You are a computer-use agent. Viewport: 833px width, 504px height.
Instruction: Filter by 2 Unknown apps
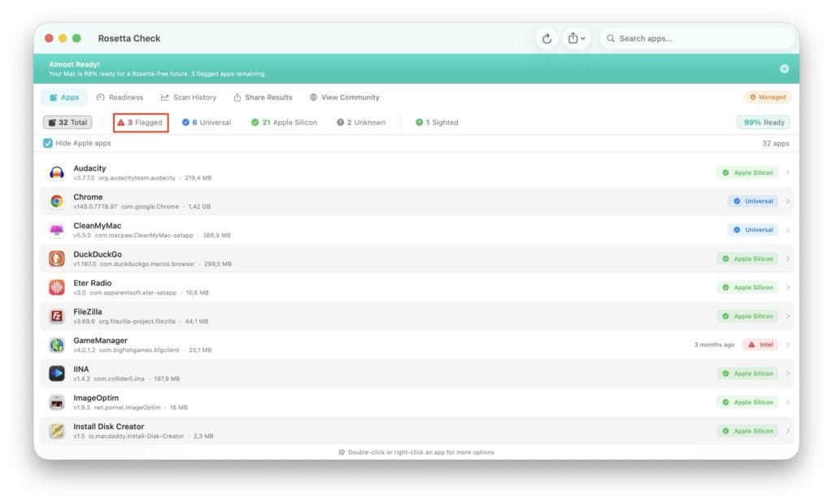point(361,122)
